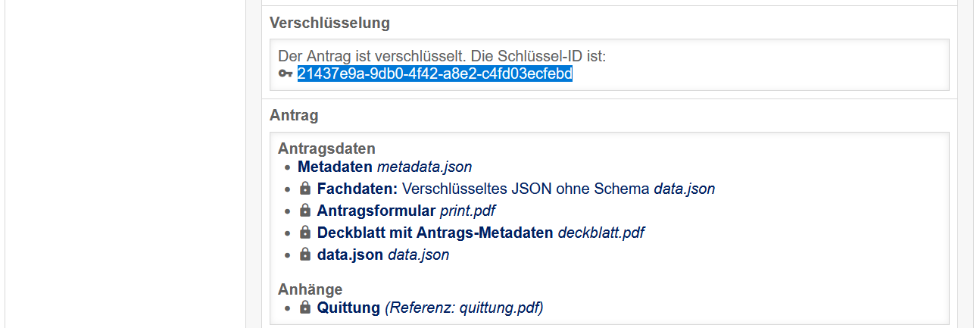This screenshot has height=328, width=980.
Task: Click the lock icon beside Quittung
Action: 305,307
